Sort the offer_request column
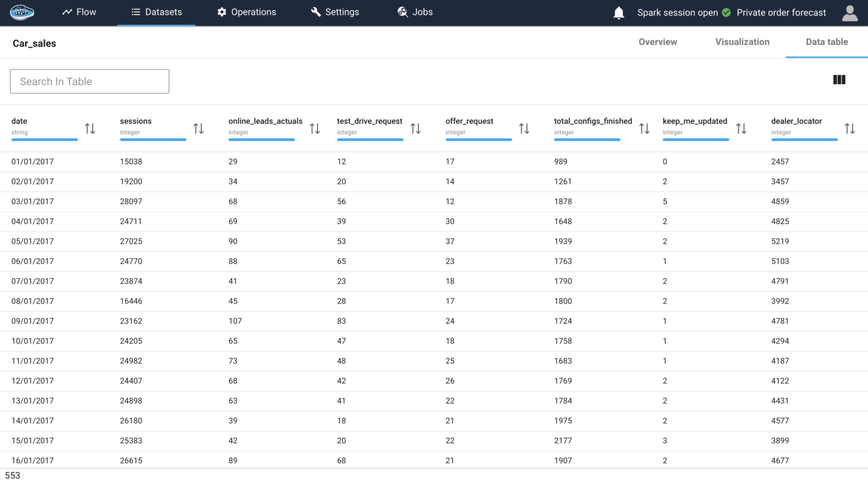Image resolution: width=868 pixels, height=485 pixels. pos(524,128)
